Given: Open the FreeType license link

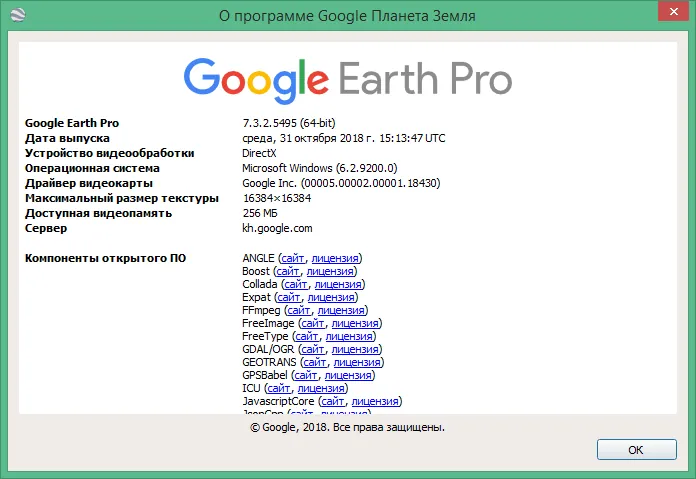Looking at the screenshot, I should 349,336.
